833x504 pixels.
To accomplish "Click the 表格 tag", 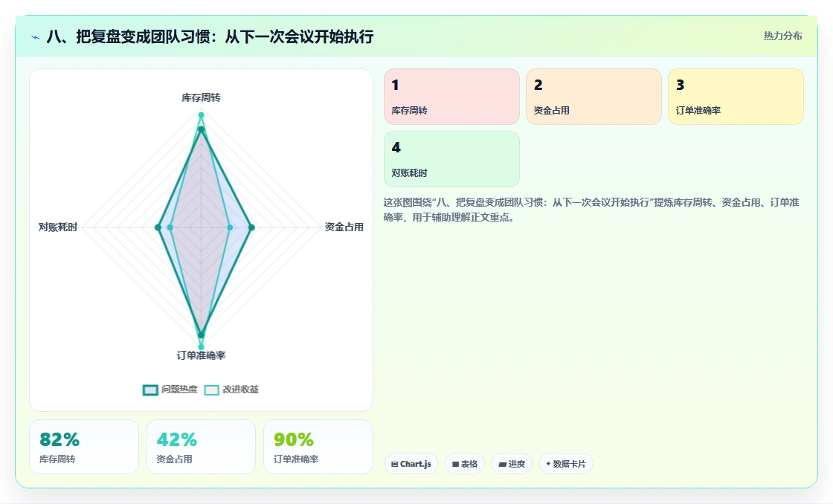I will (465, 464).
